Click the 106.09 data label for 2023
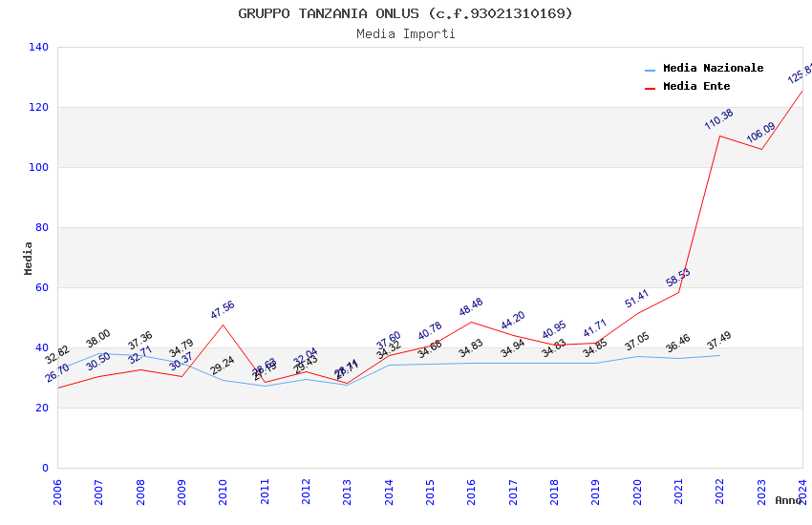The image size is (812, 525). coord(760,133)
